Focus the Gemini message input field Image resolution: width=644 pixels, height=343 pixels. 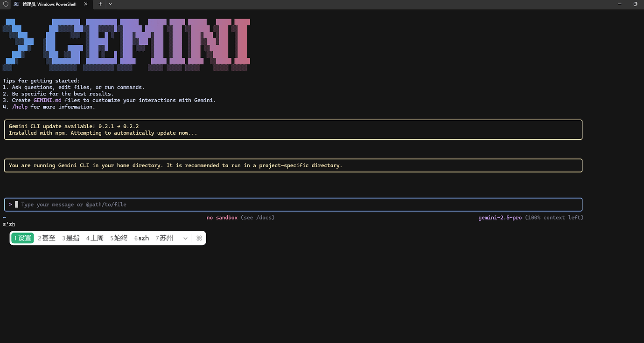click(293, 205)
